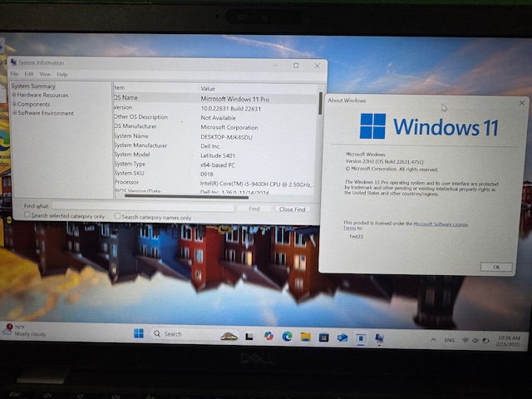The image size is (532, 399).
Task: Open Outlook from the taskbar
Action: tap(342, 337)
